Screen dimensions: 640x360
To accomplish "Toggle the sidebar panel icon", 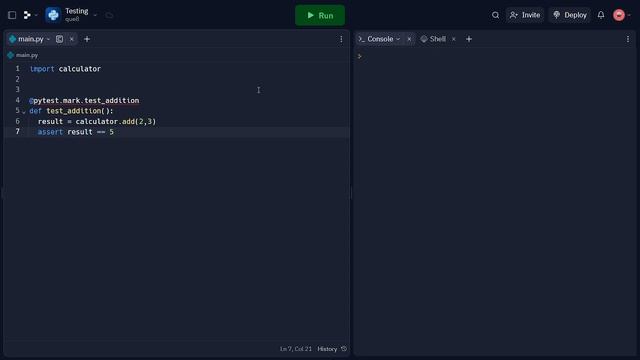I will 12,15.
